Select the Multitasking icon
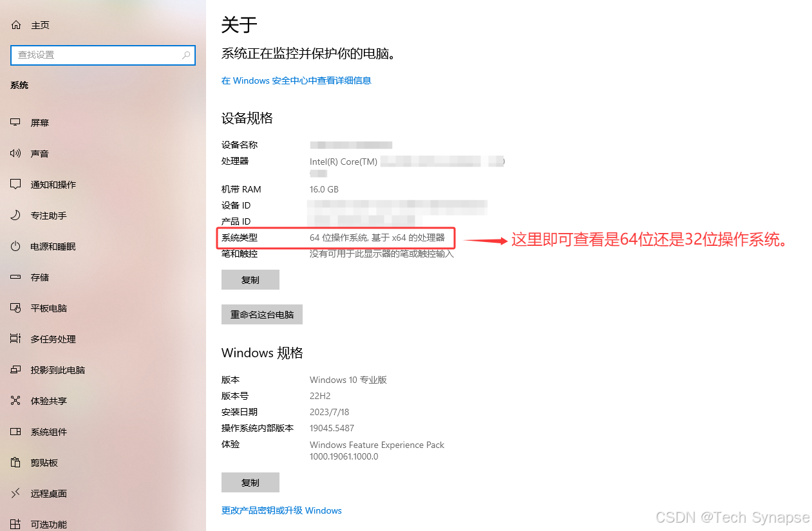 pyautogui.click(x=16, y=339)
